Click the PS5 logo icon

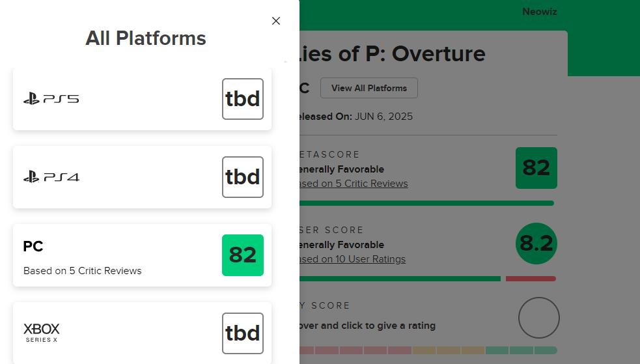[x=51, y=99]
